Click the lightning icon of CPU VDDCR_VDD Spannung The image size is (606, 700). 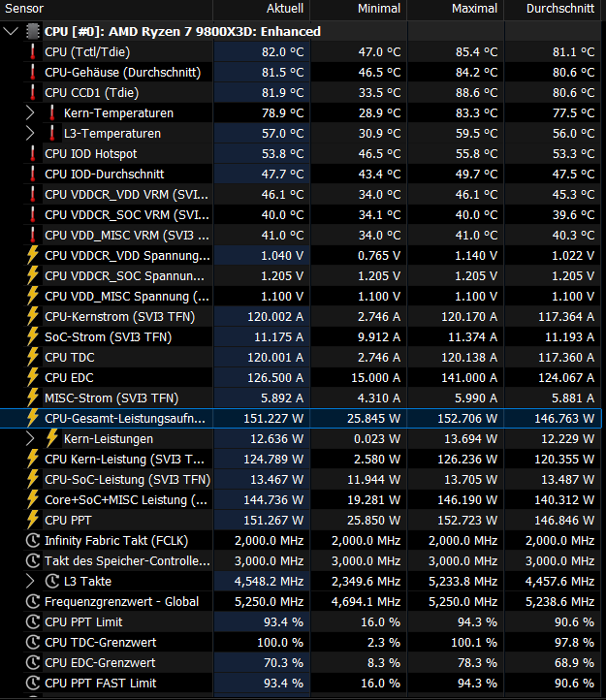coord(33,255)
